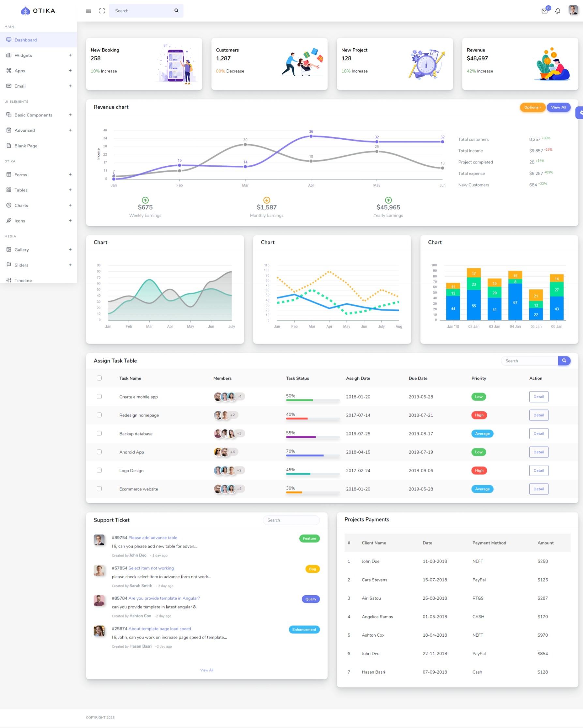Check the Create a mobile app row checkbox
This screenshot has height=728, width=583.
coord(99,396)
